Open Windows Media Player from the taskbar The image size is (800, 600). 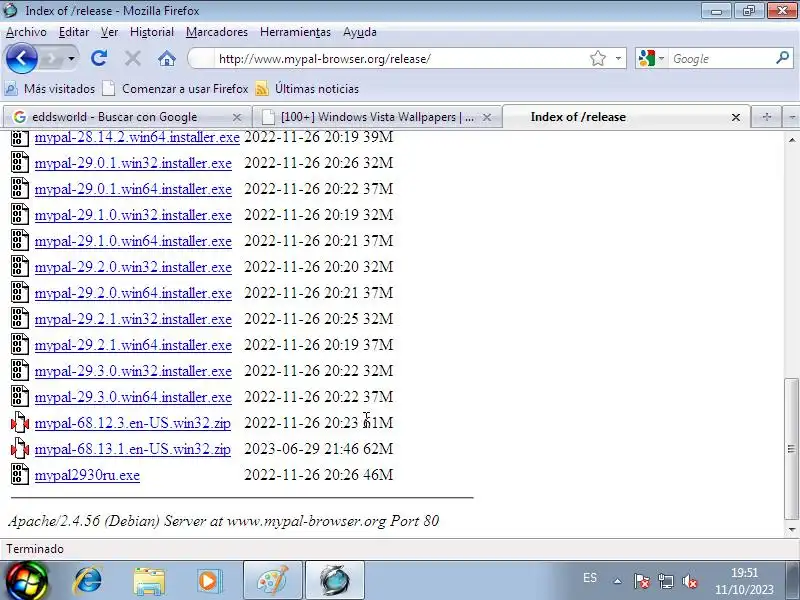coord(209,581)
